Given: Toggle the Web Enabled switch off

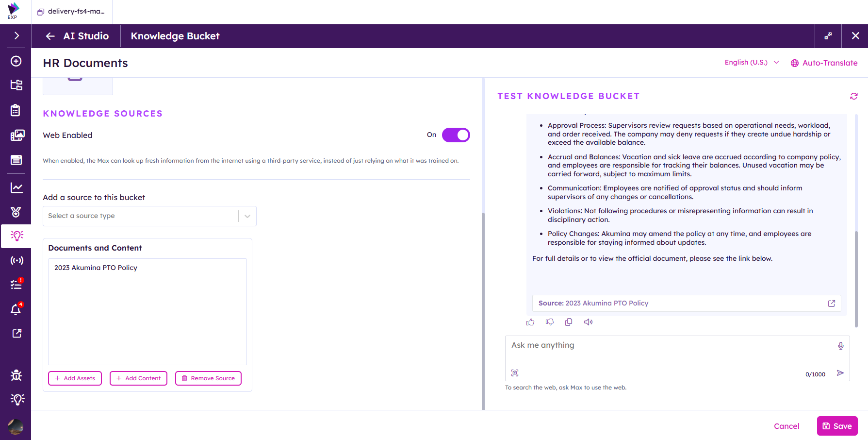Looking at the screenshot, I should tap(456, 135).
